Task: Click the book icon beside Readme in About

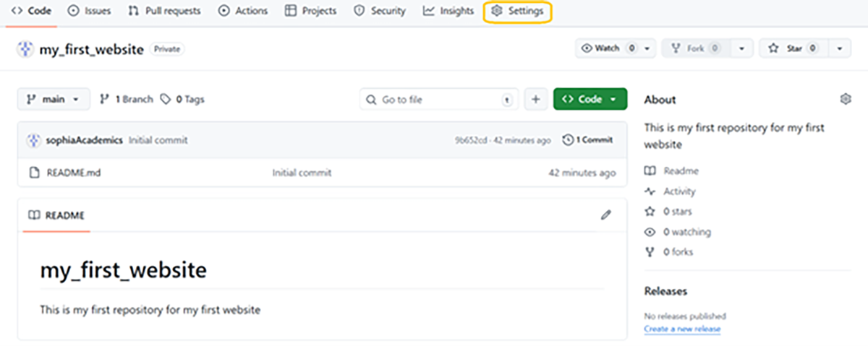Action: (x=649, y=171)
